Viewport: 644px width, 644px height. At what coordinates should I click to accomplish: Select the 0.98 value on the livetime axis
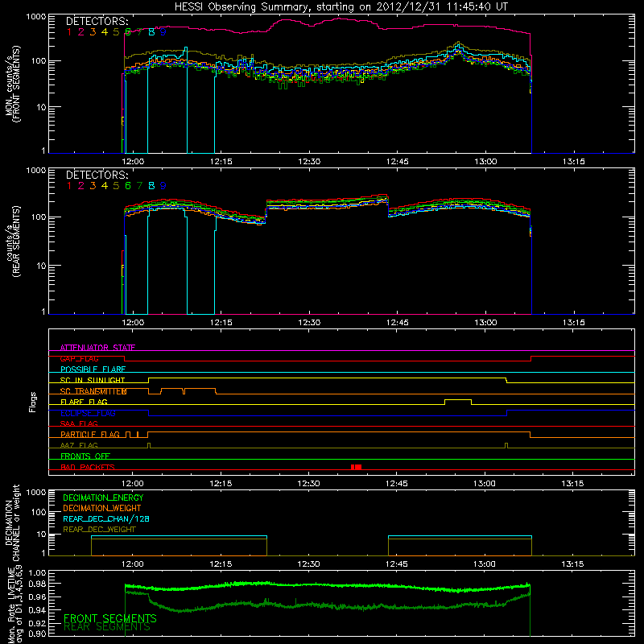click(x=36, y=584)
